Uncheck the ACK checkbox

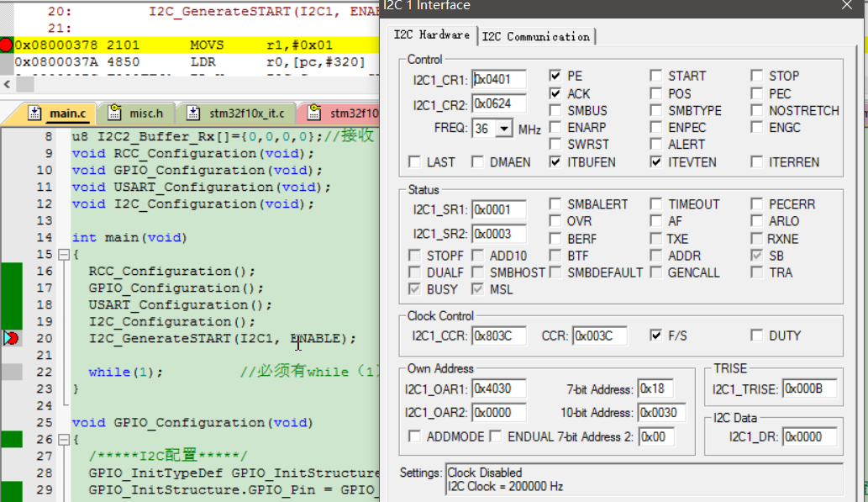(555, 93)
